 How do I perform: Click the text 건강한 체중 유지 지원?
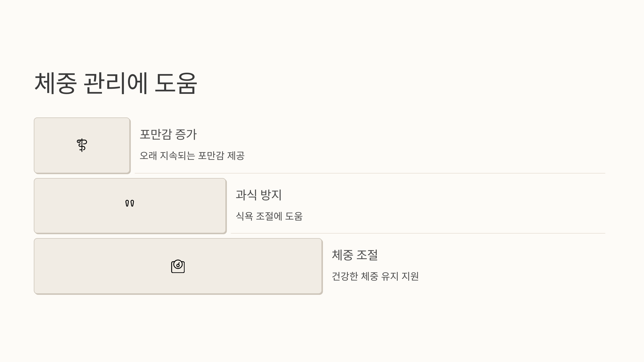click(x=375, y=276)
